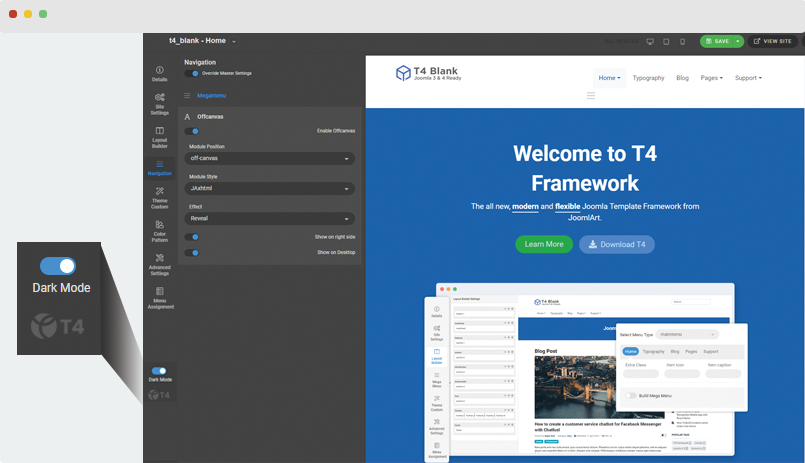Image resolution: width=805 pixels, height=463 pixels.
Task: Open Theme Custom settings
Action: coord(160,198)
